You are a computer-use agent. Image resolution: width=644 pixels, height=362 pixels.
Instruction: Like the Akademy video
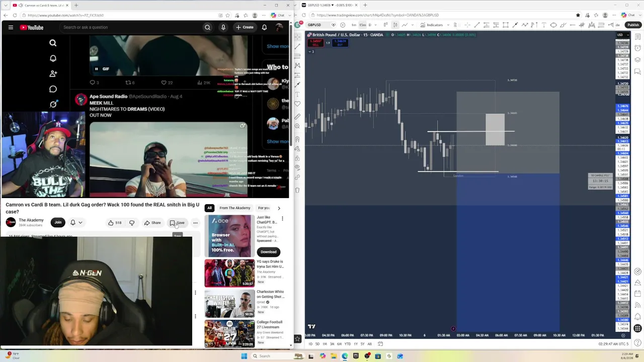pyautogui.click(x=115, y=223)
